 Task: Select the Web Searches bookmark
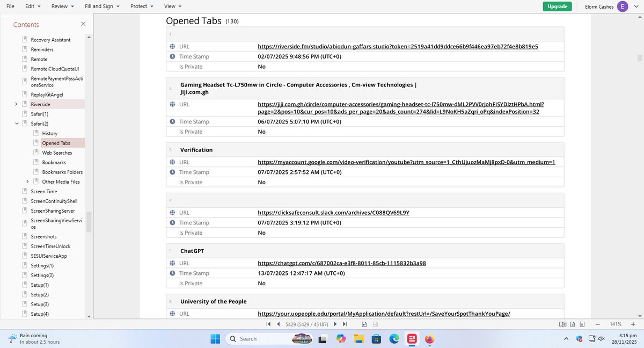point(57,153)
